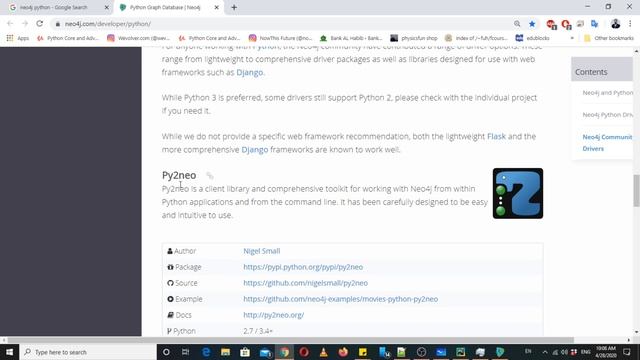Switch to Chrome on the taskbar

[x=284, y=352]
